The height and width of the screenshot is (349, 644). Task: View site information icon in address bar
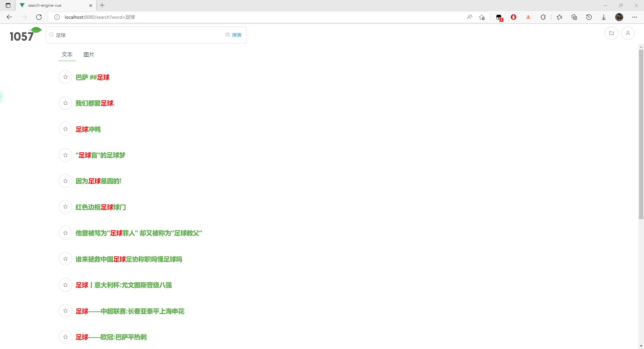tap(57, 17)
